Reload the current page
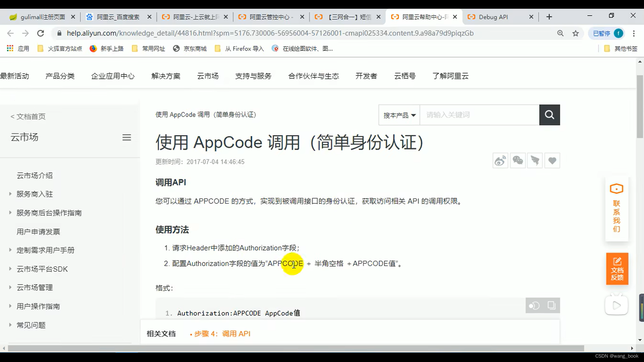The image size is (644, 362). [41, 33]
